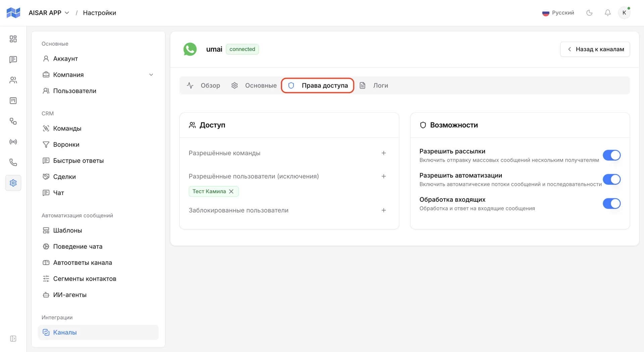The width and height of the screenshot is (644, 352).
Task: Open Пользователи settings
Action: (x=98, y=91)
